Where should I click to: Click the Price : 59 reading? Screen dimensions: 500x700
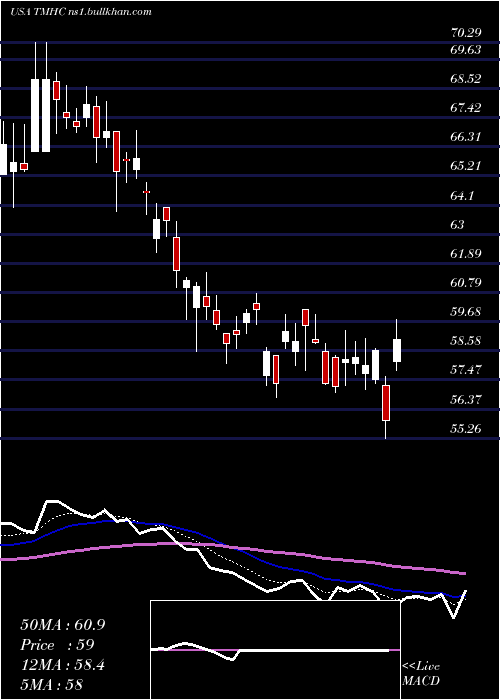pyautogui.click(x=57, y=645)
